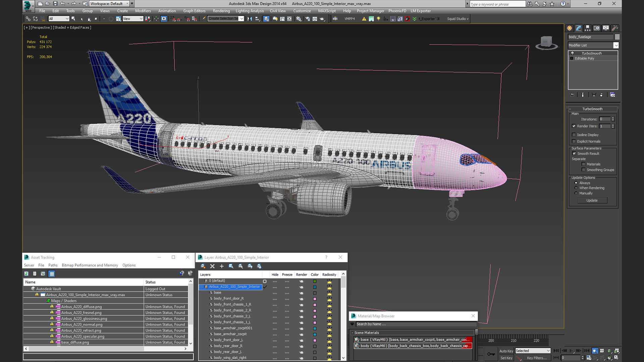The width and height of the screenshot is (644, 362).
Task: Click the Auto Key button
Action: pyautogui.click(x=506, y=351)
